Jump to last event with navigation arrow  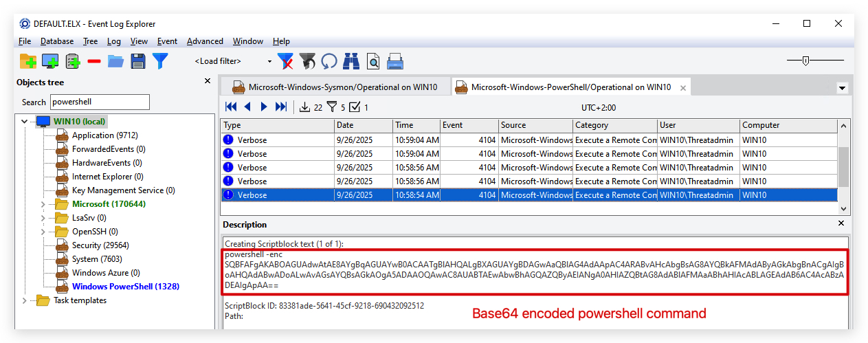tap(281, 107)
